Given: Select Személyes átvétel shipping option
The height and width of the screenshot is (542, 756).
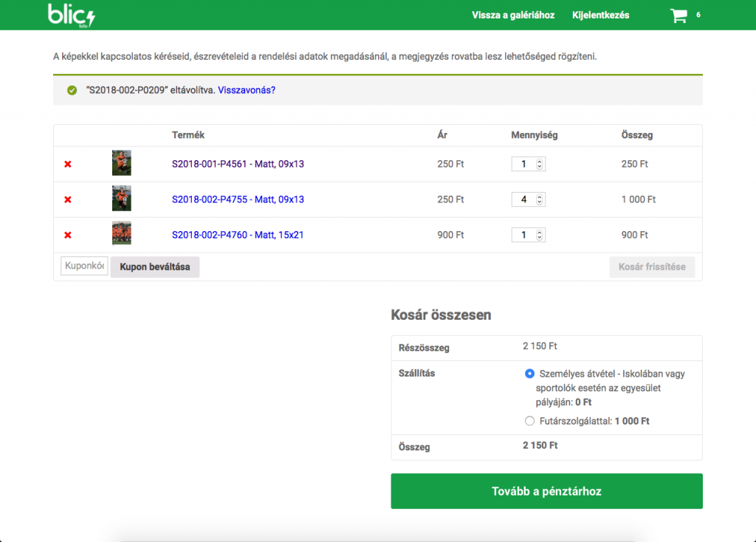Looking at the screenshot, I should click(529, 374).
